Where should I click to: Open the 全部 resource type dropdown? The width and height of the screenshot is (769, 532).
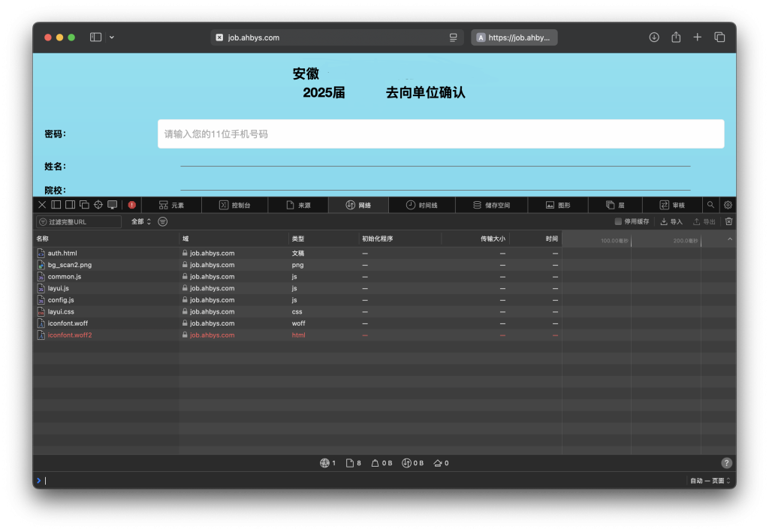pos(141,221)
